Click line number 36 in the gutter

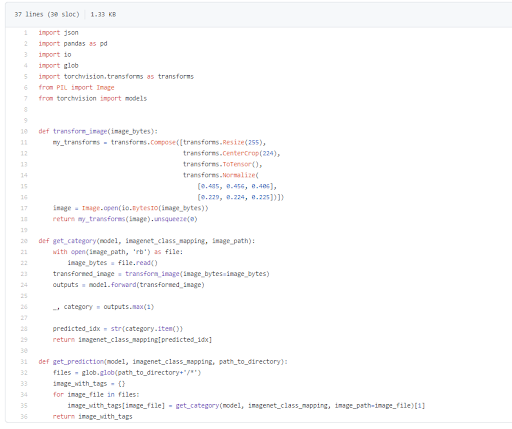(x=24, y=417)
